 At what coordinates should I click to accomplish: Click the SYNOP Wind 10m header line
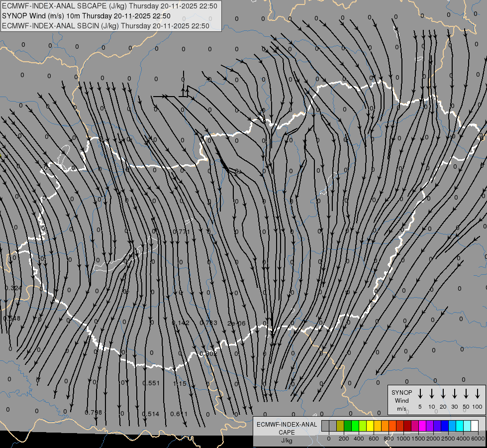coord(86,16)
